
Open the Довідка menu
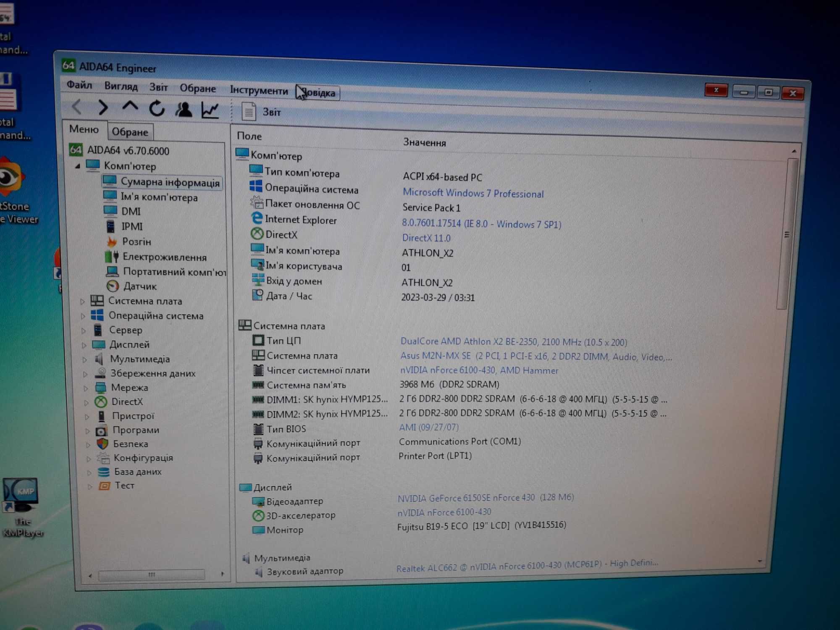click(x=318, y=92)
